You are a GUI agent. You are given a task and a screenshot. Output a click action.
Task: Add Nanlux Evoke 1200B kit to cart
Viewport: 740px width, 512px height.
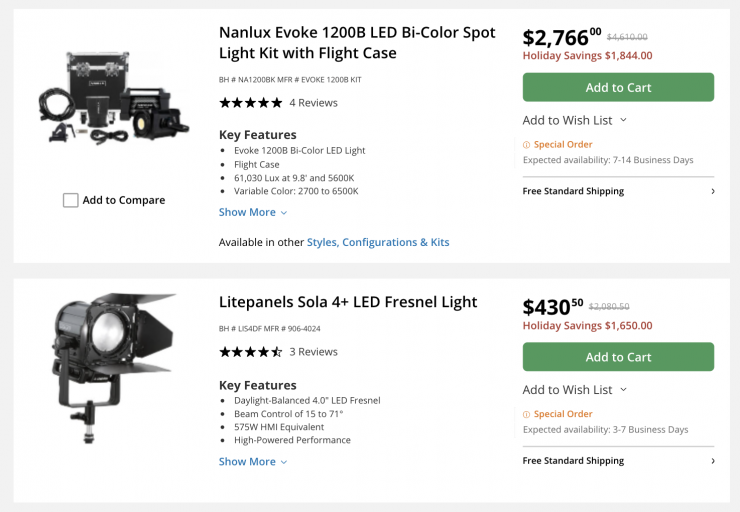coord(618,87)
